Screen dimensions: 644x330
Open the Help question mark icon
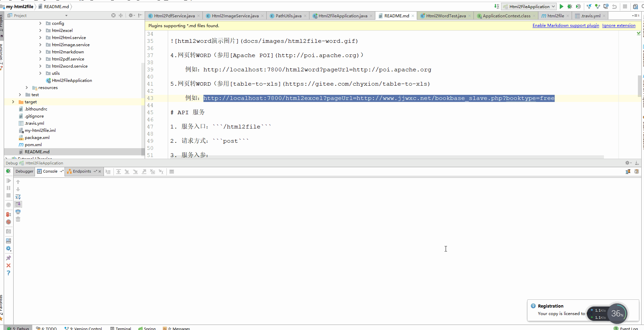tap(8, 273)
